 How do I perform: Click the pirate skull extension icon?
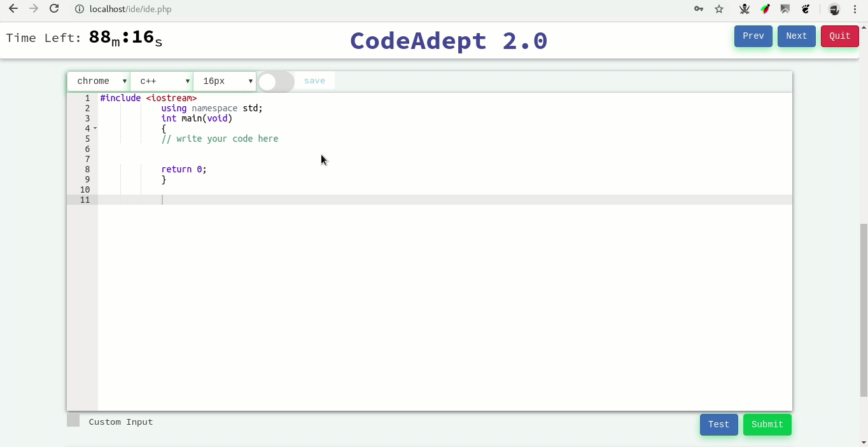coord(745,9)
